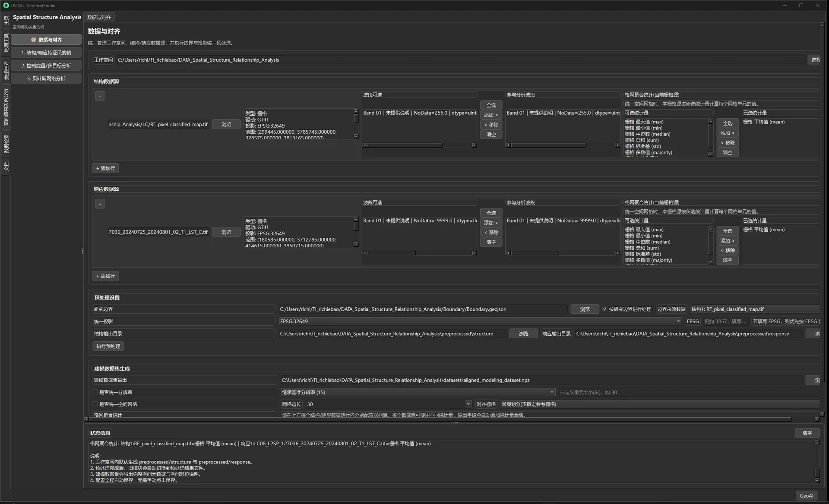Switch to the 空间结构关系分析 sidebar tab

click(x=6, y=107)
